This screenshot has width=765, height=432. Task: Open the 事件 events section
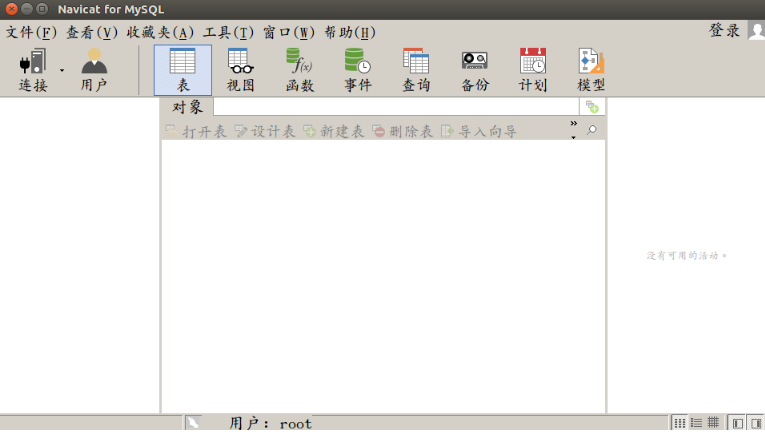(x=358, y=70)
